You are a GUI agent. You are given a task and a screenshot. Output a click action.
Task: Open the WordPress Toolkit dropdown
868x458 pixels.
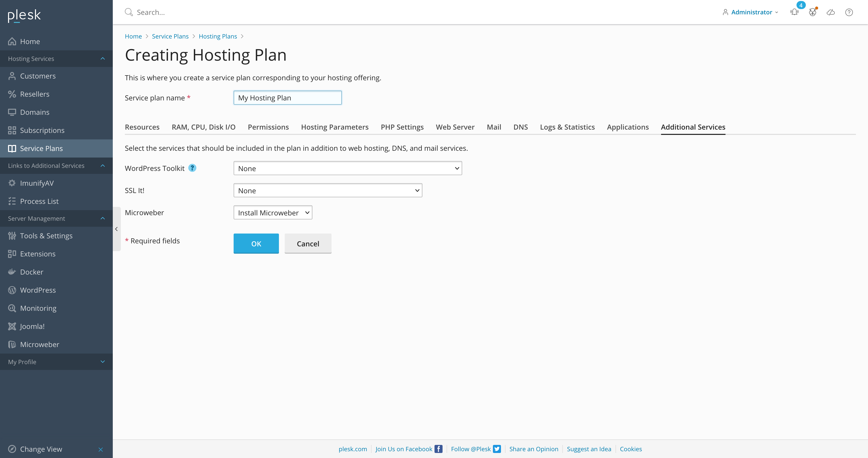(347, 168)
